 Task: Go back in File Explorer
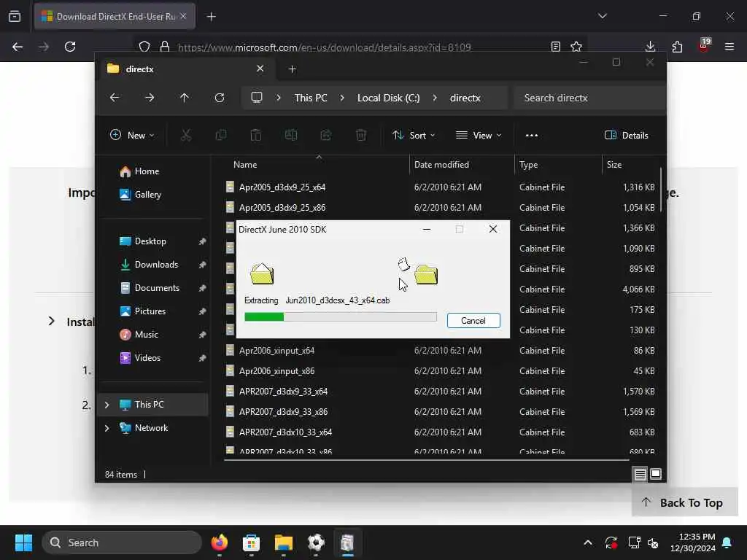(x=115, y=98)
